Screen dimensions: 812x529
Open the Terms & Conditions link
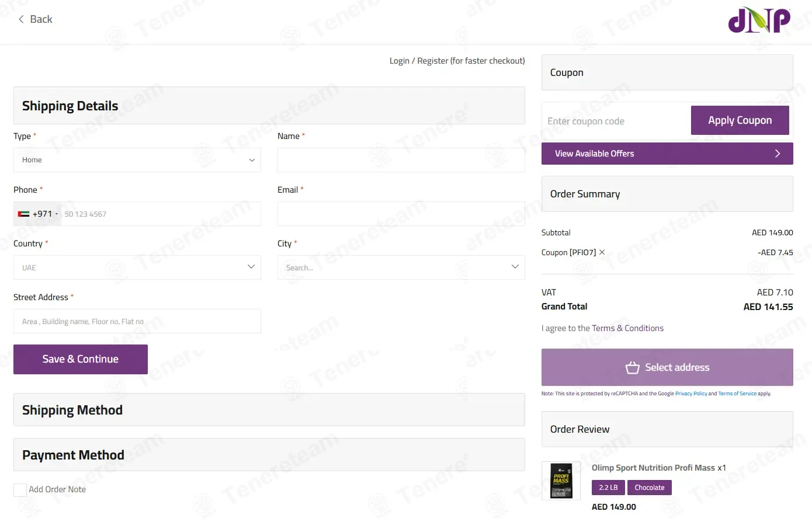click(627, 328)
